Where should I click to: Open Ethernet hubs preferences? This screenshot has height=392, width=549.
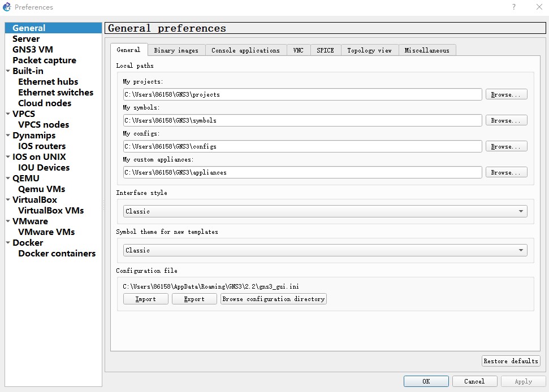[x=48, y=82]
